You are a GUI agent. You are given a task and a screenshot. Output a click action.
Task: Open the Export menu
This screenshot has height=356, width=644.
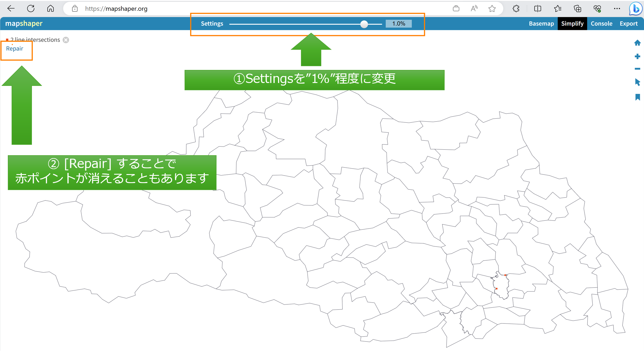(629, 24)
